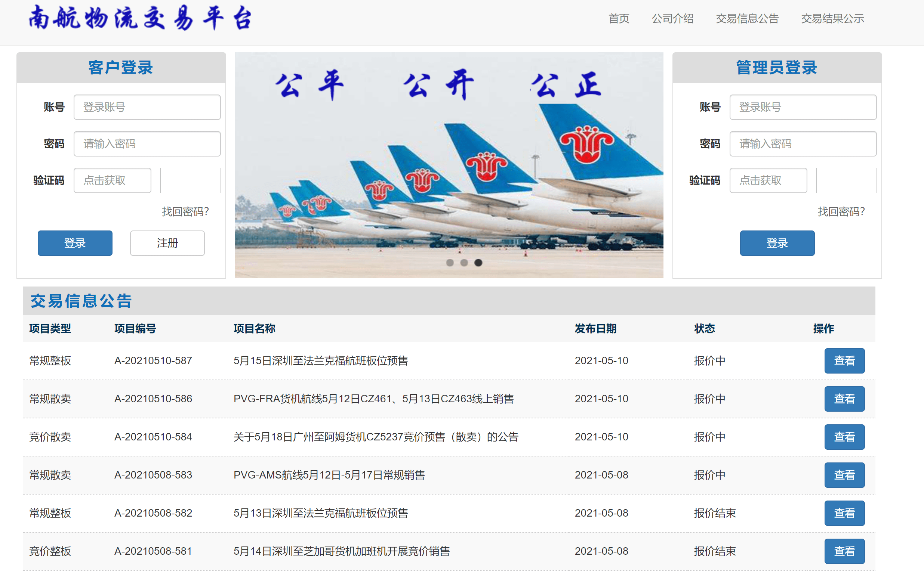The height and width of the screenshot is (576, 924).
Task: Click customer 找回密码? link
Action: pos(185,211)
